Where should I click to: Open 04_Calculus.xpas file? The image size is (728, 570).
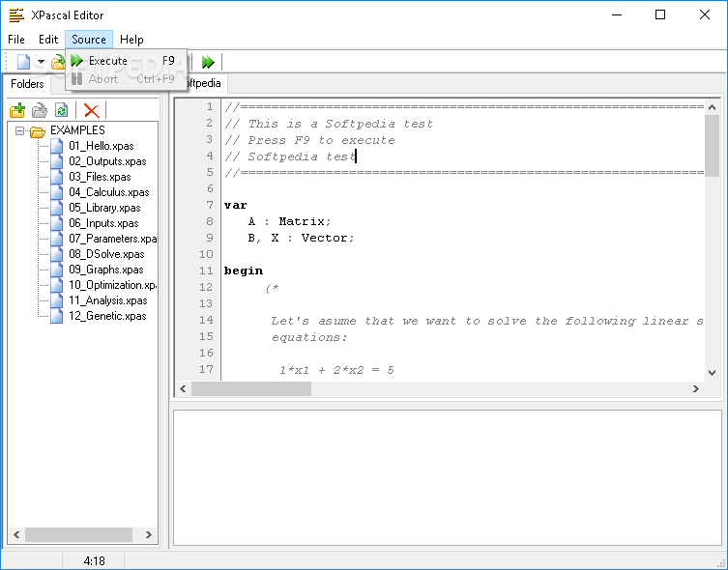pos(108,192)
